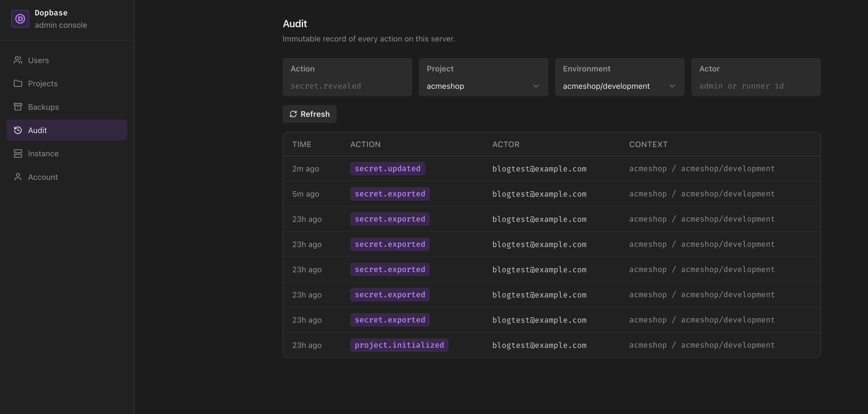
Task: Click the secret.updated action badge
Action: coord(387,169)
